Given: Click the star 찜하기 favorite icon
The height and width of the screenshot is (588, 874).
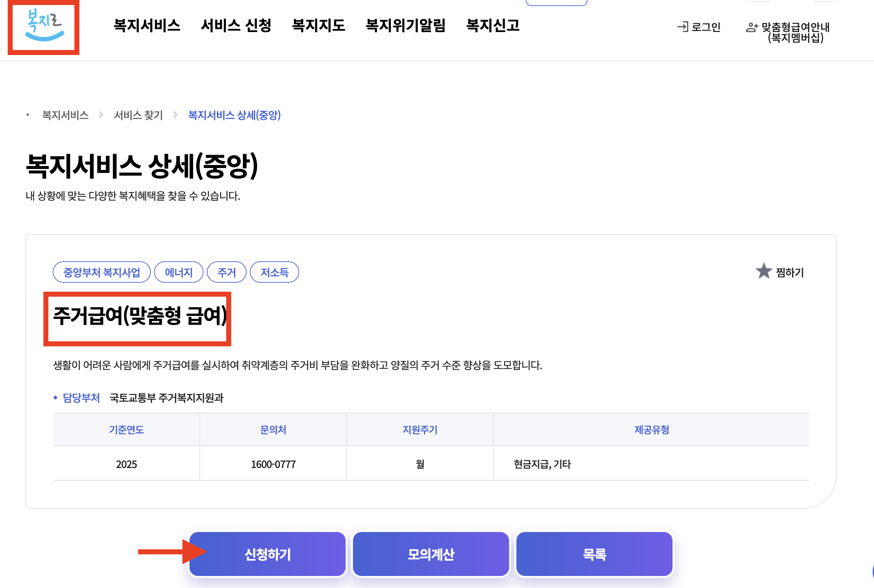Looking at the screenshot, I should click(763, 271).
